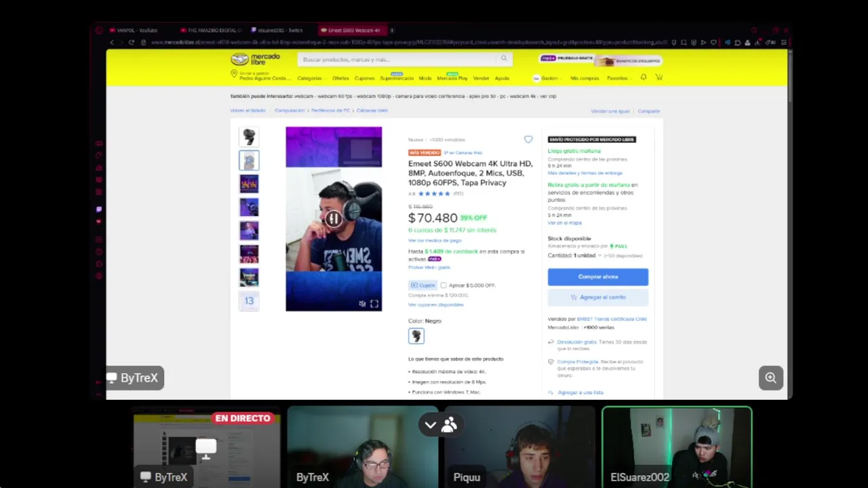Click the 'Agregar al carrito' button

(x=598, y=298)
